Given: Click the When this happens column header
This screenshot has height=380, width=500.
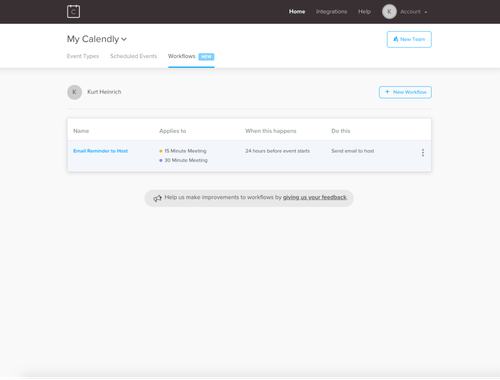Looking at the screenshot, I should pos(271,131).
